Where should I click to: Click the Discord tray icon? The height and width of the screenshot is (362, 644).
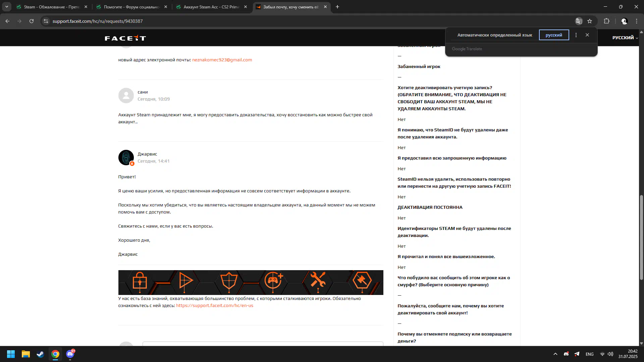[x=566, y=354]
